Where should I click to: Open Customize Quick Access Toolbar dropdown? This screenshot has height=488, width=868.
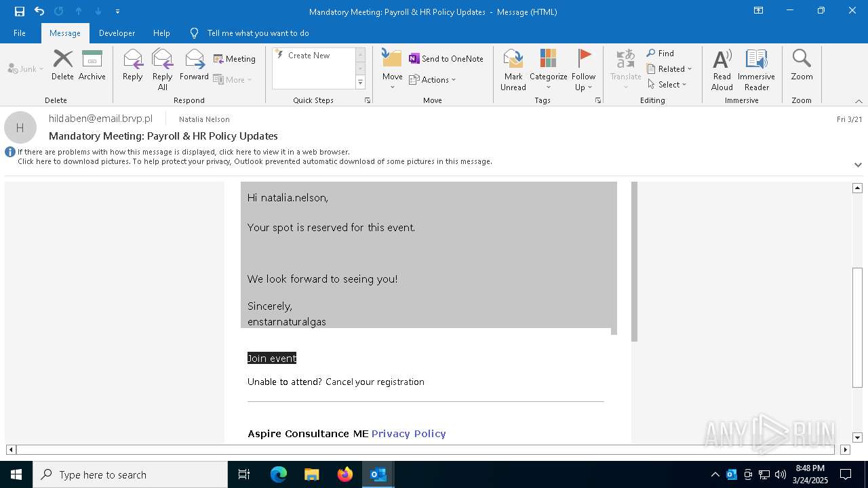tap(118, 12)
